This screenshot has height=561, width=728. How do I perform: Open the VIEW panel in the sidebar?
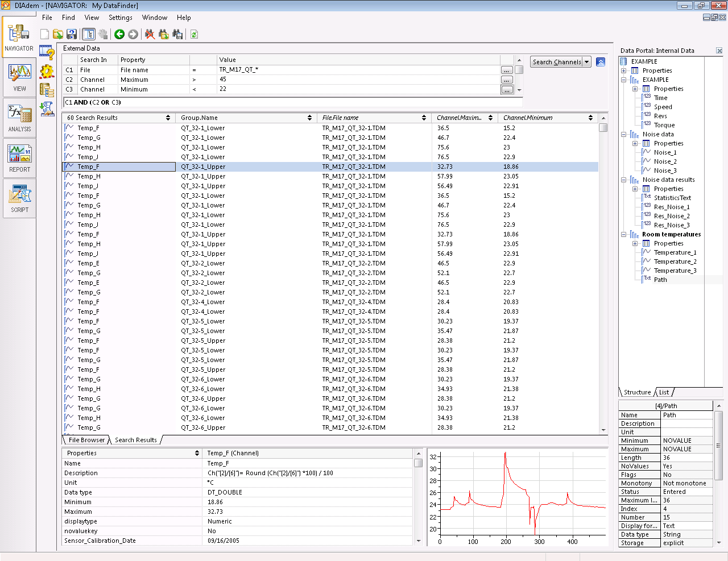click(19, 78)
